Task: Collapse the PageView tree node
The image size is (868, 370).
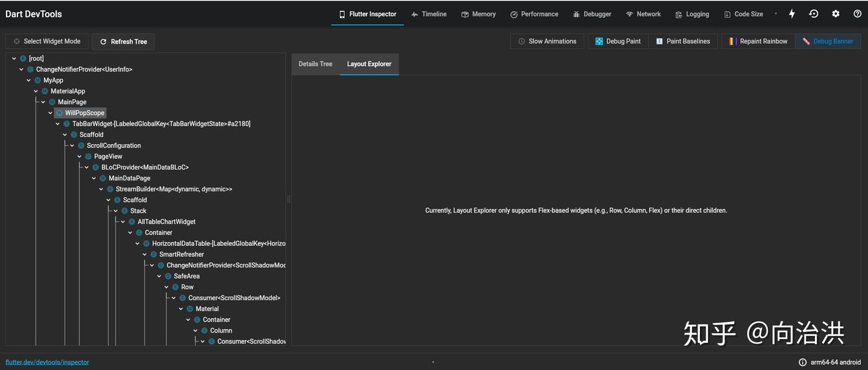Action: (x=79, y=157)
